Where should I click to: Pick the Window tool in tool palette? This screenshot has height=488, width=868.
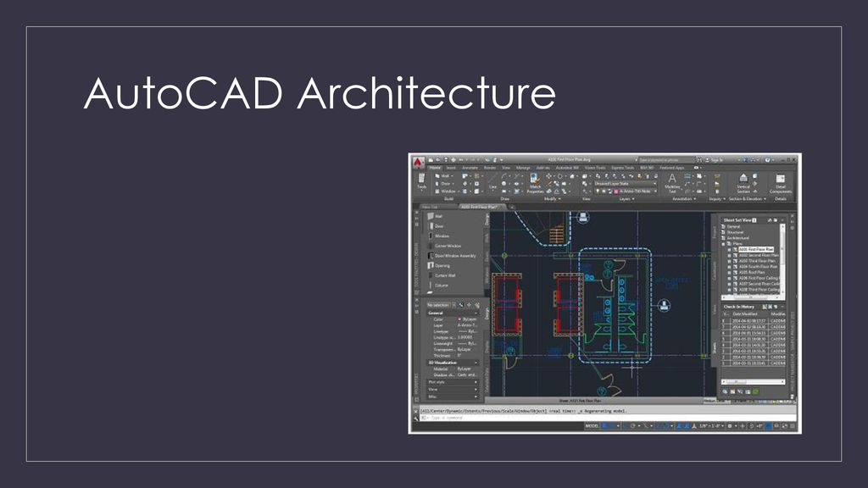click(x=439, y=236)
